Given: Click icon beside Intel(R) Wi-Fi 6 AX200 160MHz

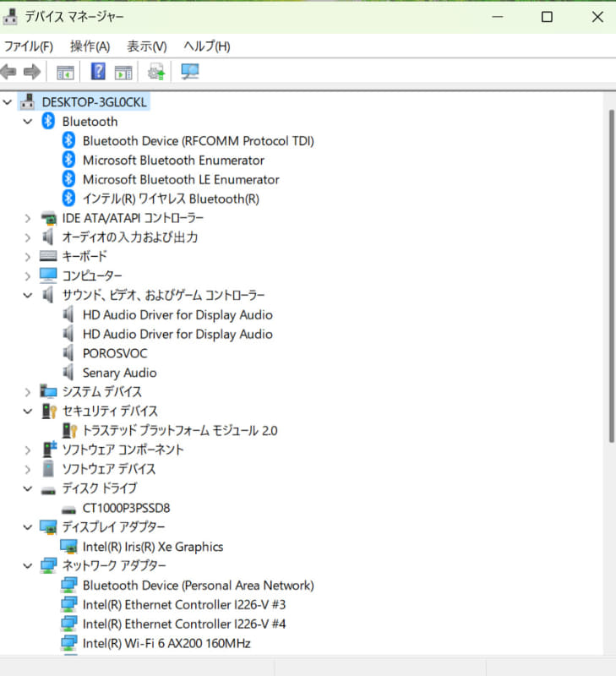Looking at the screenshot, I should click(69, 643).
